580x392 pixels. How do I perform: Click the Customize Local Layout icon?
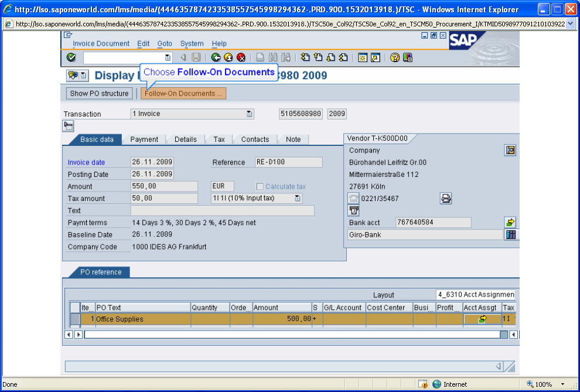click(408, 57)
